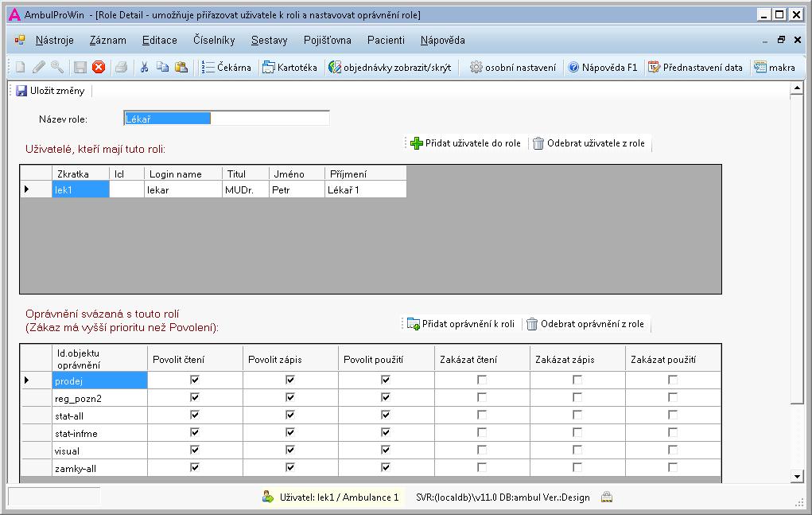The image size is (812, 515).
Task: Click Odebrat uživatele z role
Action: coord(589,143)
